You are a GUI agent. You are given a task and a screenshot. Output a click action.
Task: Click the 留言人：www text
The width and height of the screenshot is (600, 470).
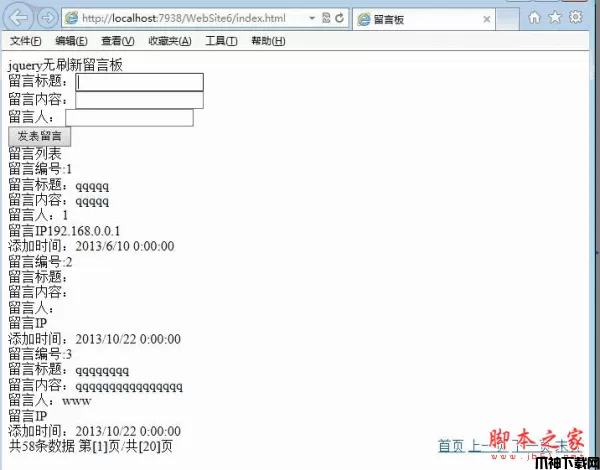[x=50, y=401]
